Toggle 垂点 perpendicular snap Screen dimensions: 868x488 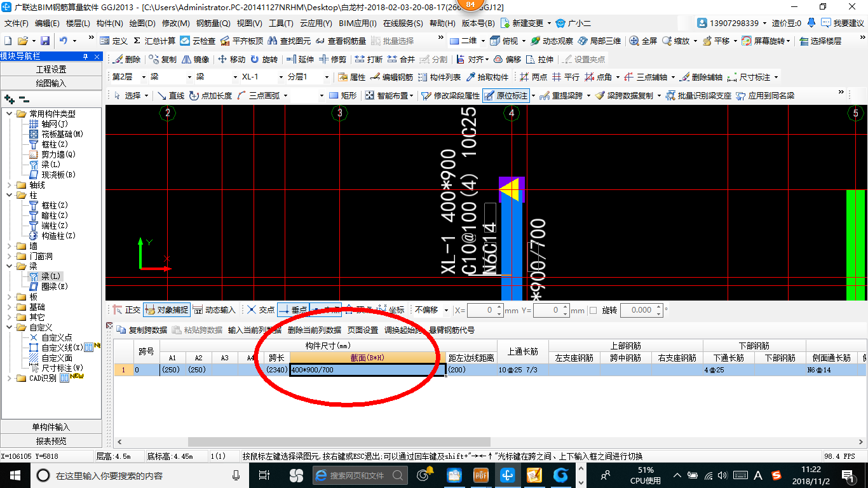click(293, 310)
